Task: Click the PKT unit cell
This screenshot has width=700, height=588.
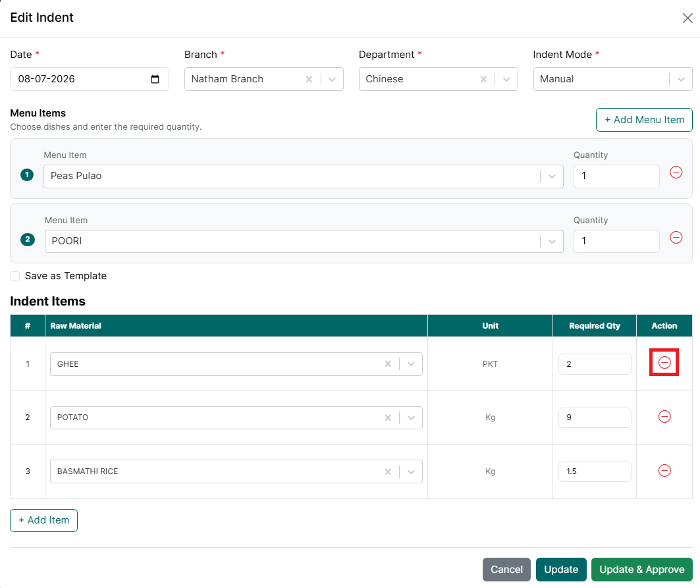Action: (490, 364)
